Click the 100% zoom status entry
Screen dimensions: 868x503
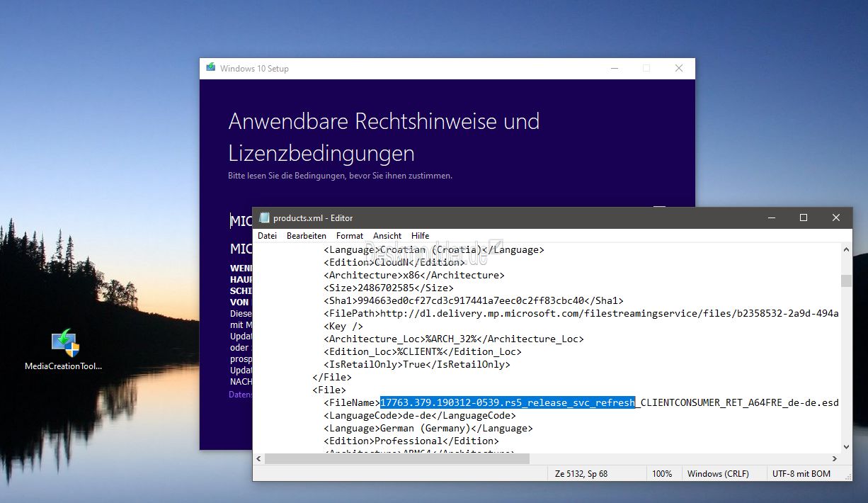pyautogui.click(x=662, y=473)
